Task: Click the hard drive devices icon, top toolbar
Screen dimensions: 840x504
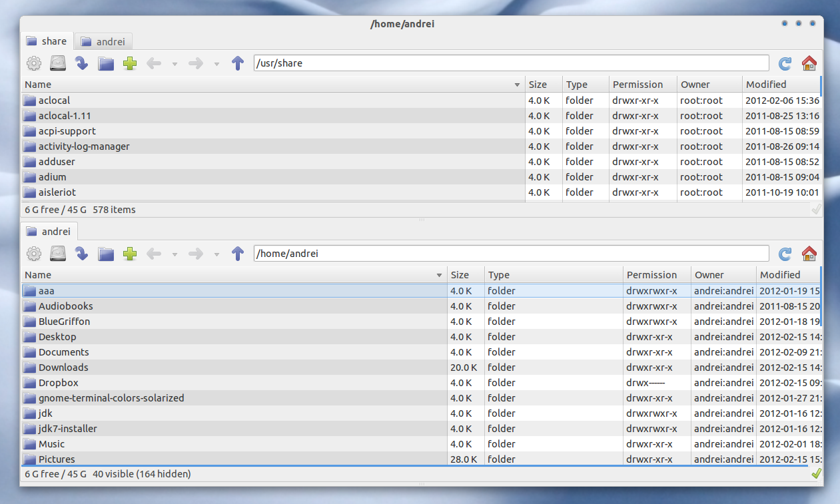Action: coord(57,63)
